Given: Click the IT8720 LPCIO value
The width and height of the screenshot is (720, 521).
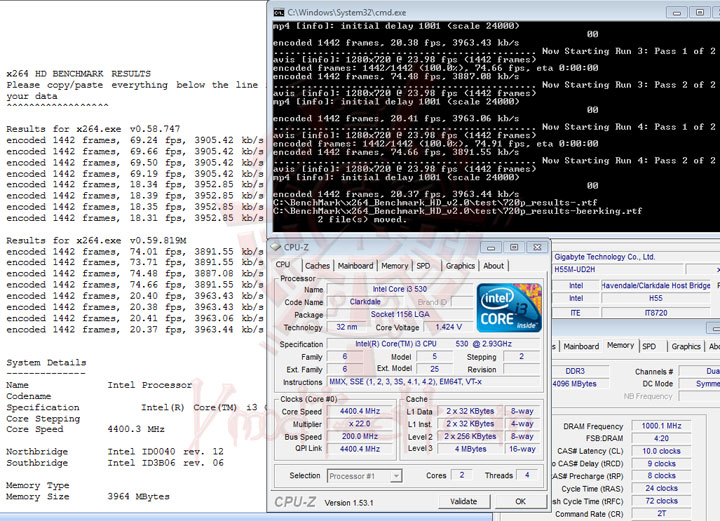Looking at the screenshot, I should tap(656, 313).
